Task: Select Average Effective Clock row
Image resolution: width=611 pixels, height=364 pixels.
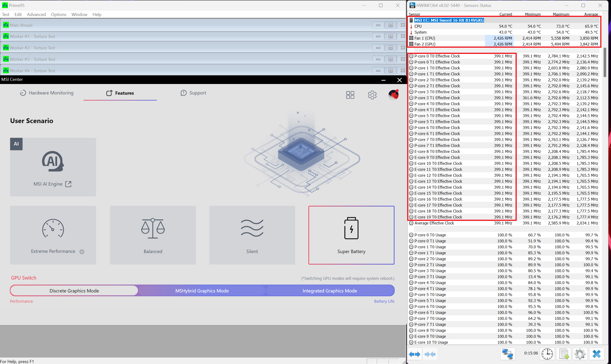Action: (x=504, y=223)
